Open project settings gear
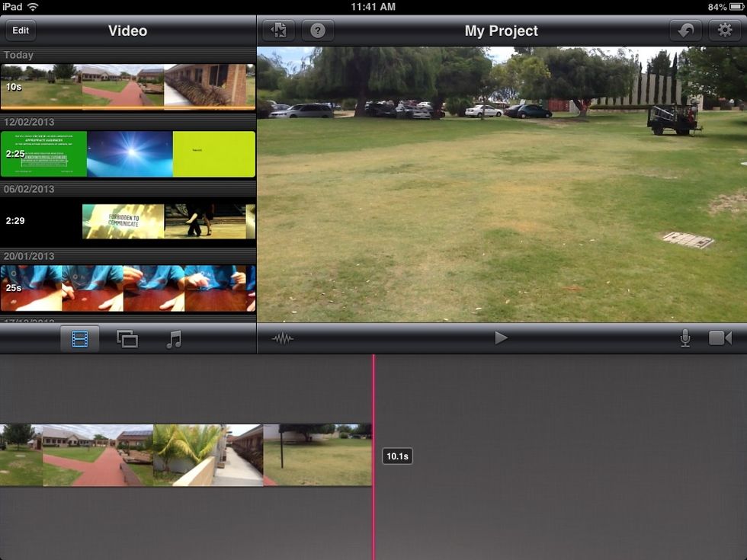 click(725, 30)
